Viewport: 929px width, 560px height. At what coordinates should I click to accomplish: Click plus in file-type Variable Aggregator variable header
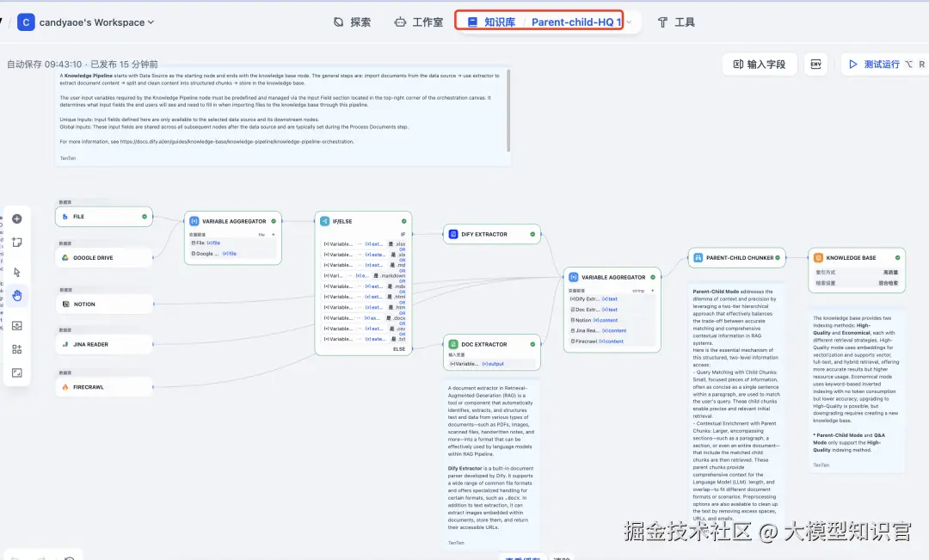[274, 235]
